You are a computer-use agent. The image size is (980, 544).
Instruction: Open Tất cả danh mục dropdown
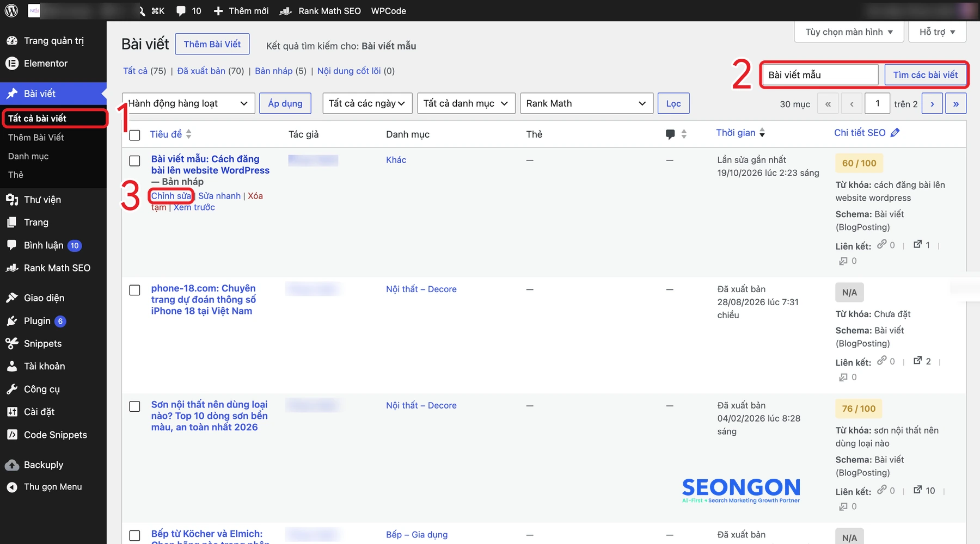(466, 103)
